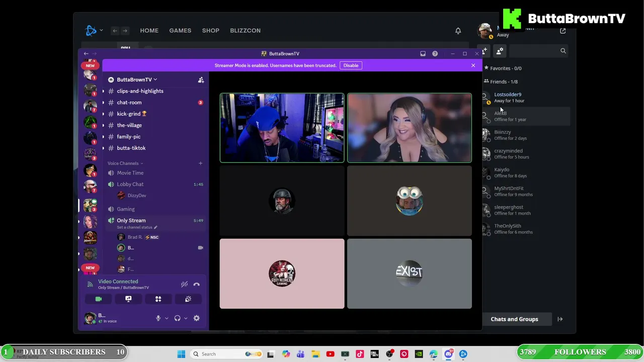Image resolution: width=644 pixels, height=362 pixels.
Task: Open Discord User Settings gear
Action: 197,318
